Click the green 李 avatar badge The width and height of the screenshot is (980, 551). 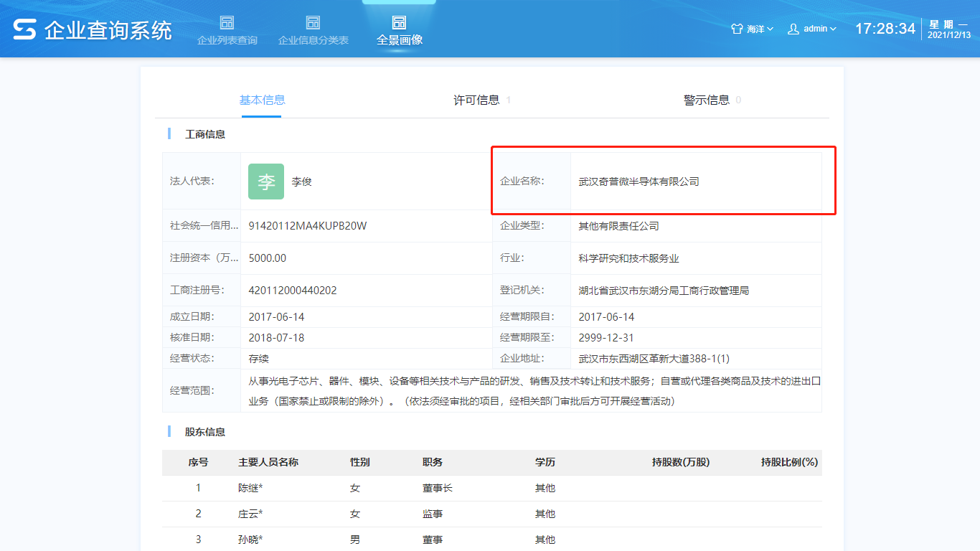266,182
